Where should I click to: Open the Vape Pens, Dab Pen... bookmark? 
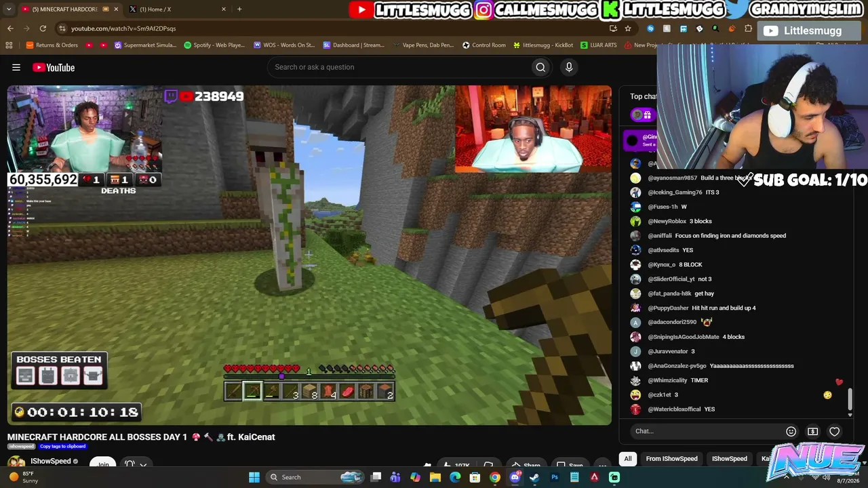(423, 45)
